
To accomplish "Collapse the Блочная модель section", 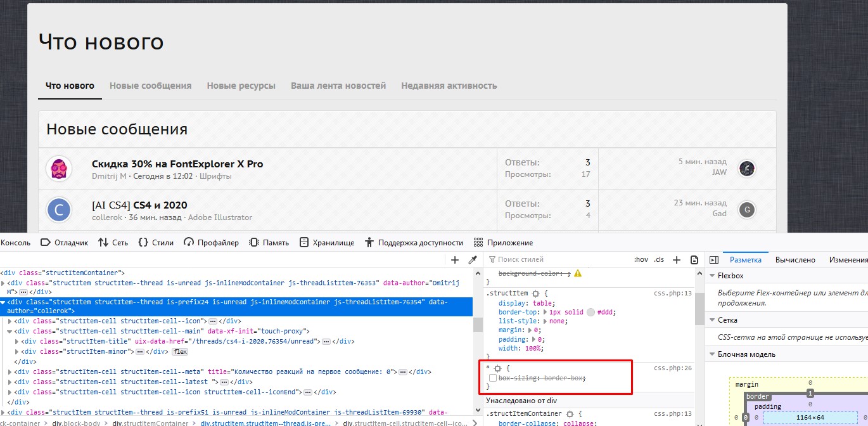I will [x=713, y=354].
